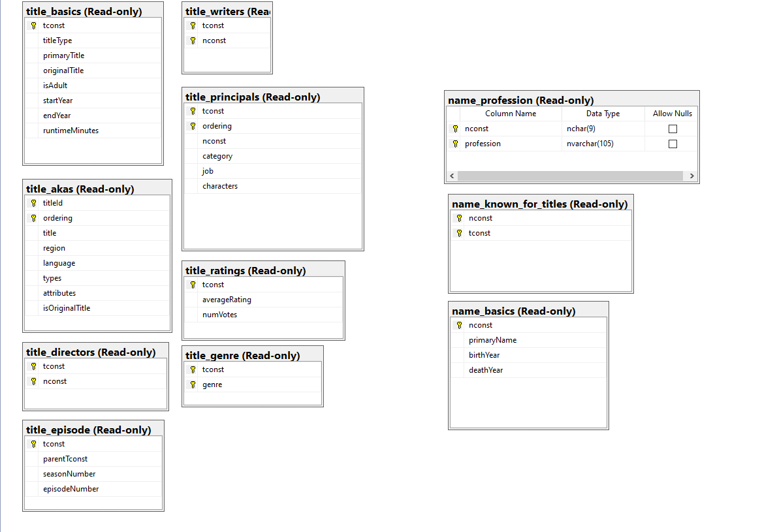Click the right scroll arrow in name_profession

(691, 176)
